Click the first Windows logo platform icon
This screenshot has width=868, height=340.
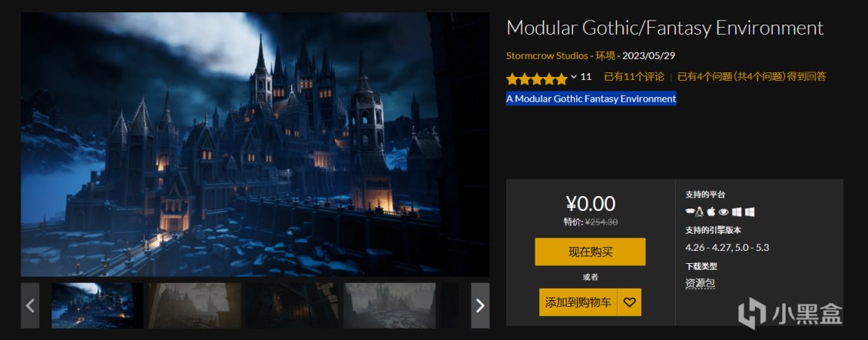[737, 212]
